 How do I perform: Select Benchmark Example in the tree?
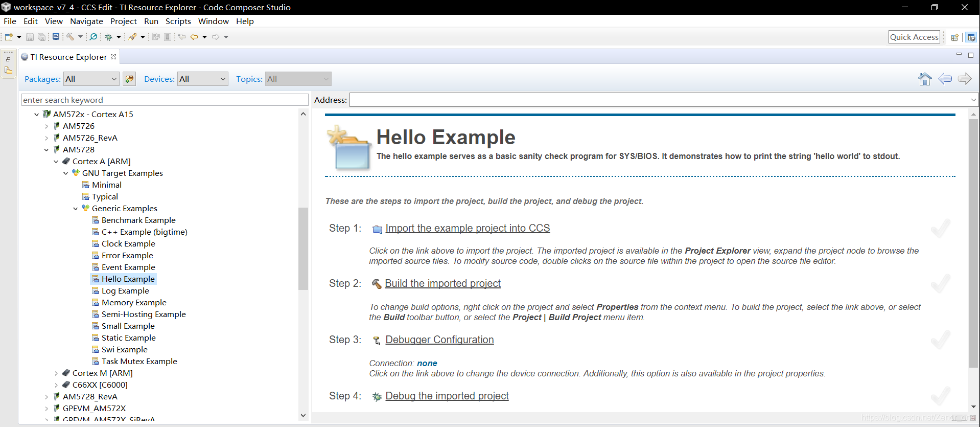click(138, 220)
